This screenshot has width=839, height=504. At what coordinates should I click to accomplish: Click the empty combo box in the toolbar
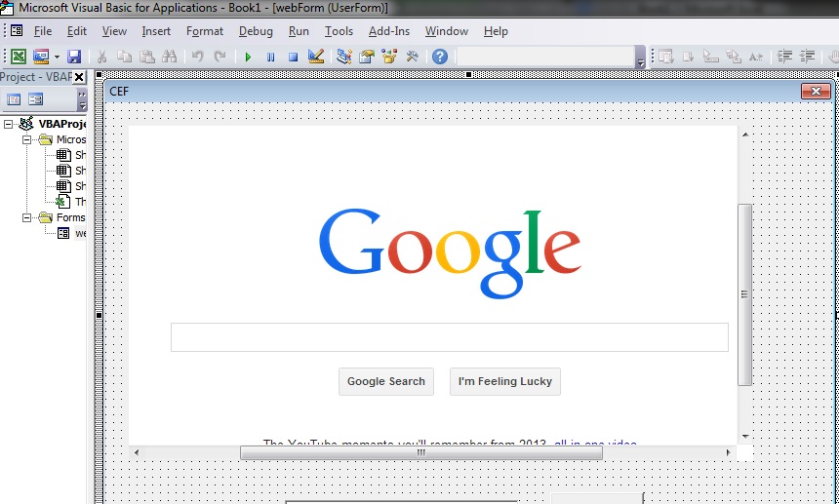point(545,57)
